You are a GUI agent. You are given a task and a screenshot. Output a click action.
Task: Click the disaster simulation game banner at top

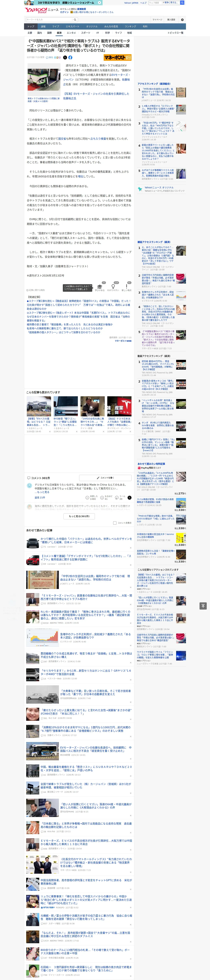63,3
